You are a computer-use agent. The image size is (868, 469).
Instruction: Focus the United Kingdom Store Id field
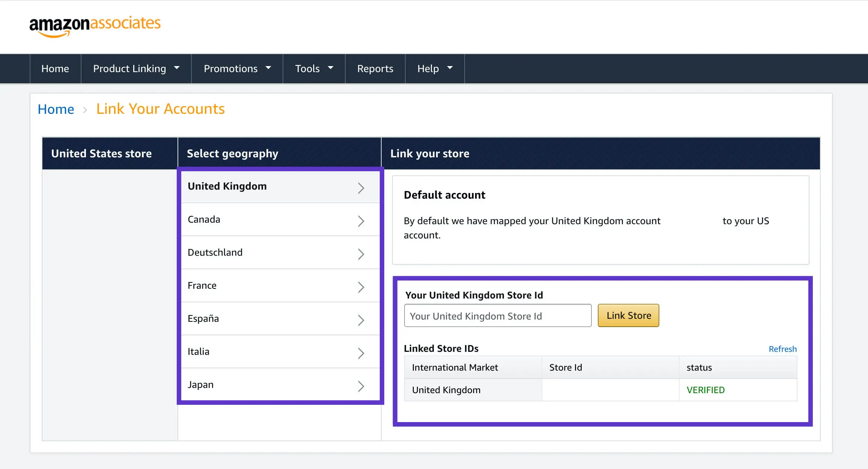click(x=498, y=316)
